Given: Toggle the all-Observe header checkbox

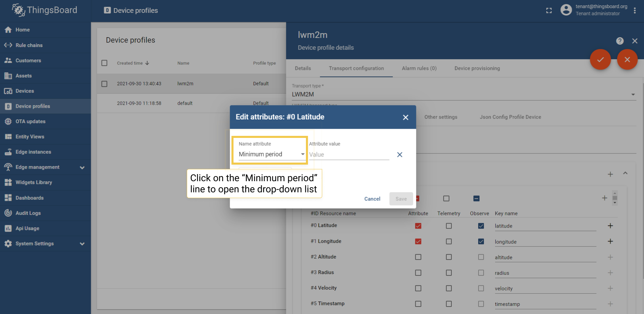Looking at the screenshot, I should [476, 198].
